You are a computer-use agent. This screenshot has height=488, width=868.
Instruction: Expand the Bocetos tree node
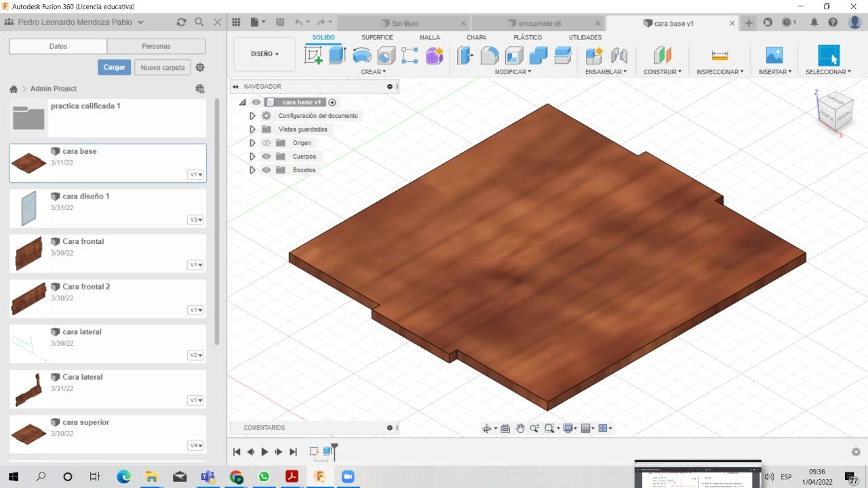[x=252, y=170]
